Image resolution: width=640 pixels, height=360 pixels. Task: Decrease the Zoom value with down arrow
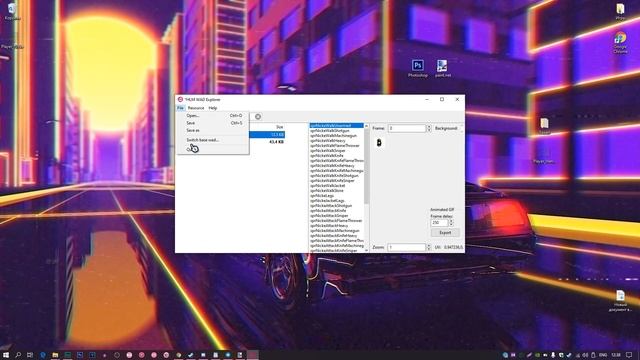[429, 249]
